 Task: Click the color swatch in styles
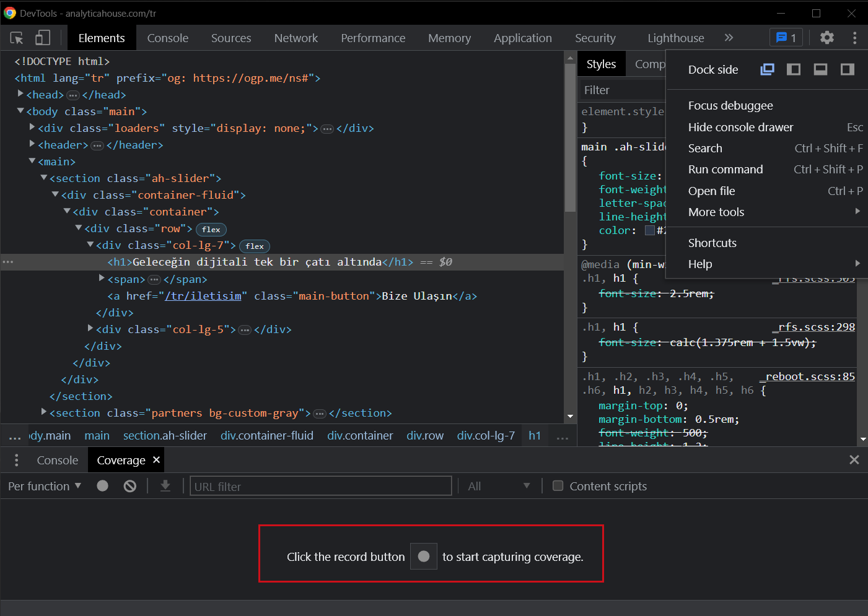pyautogui.click(x=650, y=230)
